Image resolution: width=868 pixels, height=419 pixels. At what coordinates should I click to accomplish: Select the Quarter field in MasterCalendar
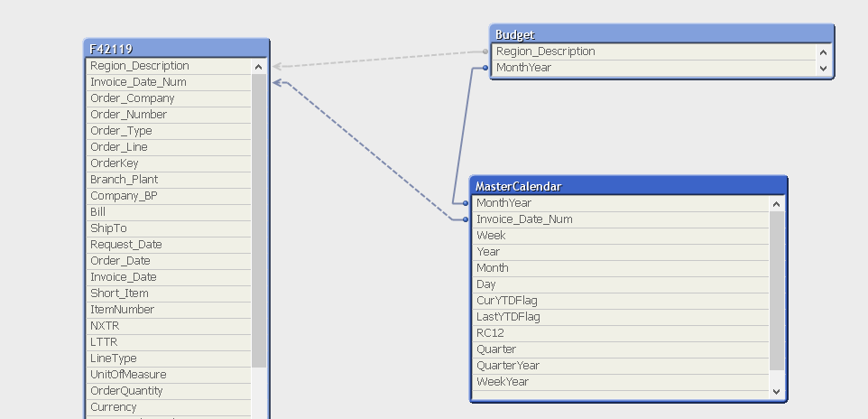[621, 349]
